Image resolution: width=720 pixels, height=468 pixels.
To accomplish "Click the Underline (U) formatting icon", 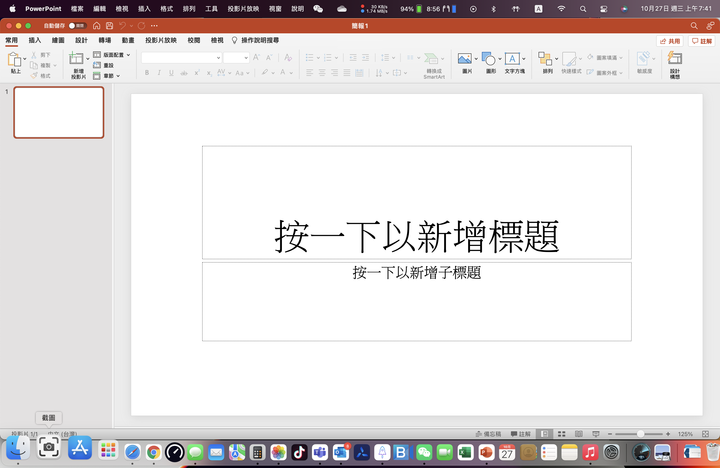I will (x=171, y=73).
